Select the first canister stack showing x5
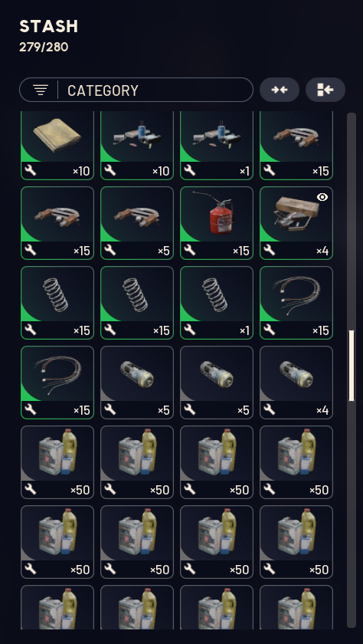Viewport: 363px width, 644px height. click(137, 383)
